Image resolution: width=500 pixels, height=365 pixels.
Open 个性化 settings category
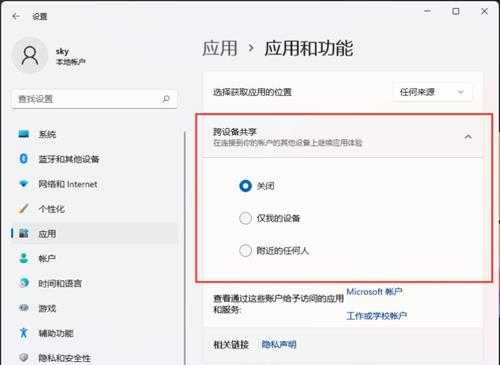click(x=94, y=209)
